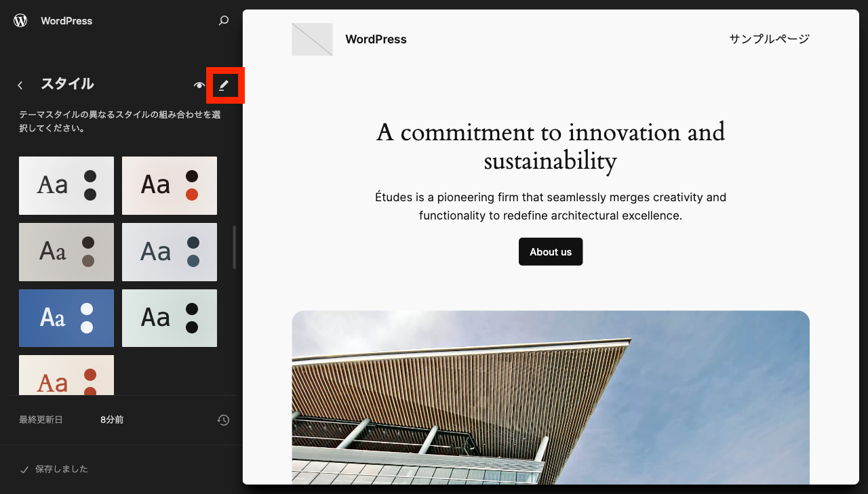Screen dimensions: 868x494
Task: Click the 8分前 timestamp
Action: click(112, 420)
